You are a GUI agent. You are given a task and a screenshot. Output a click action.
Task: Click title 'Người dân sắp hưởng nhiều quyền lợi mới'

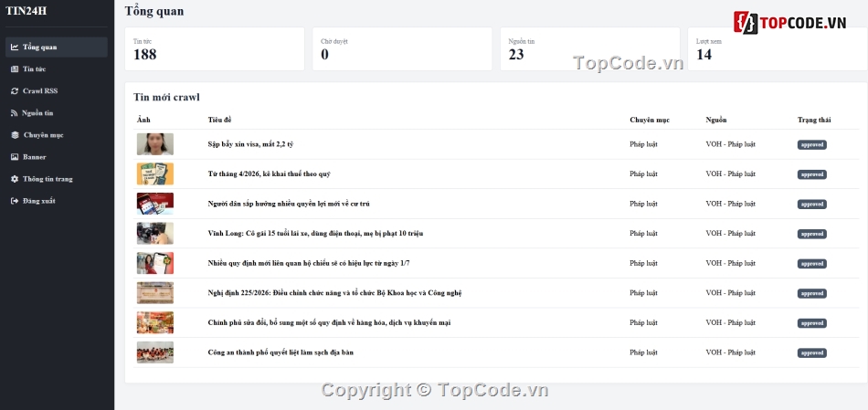289,204
